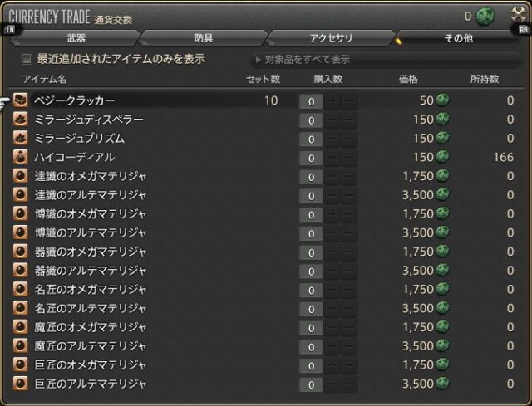
Task: Click the ハイコーディアル potion icon
Action: pyautogui.click(x=21, y=157)
